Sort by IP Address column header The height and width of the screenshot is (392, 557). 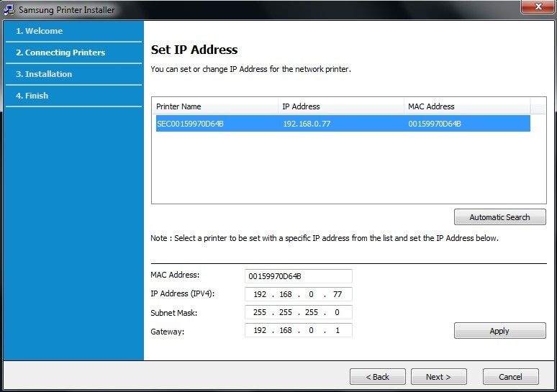340,106
